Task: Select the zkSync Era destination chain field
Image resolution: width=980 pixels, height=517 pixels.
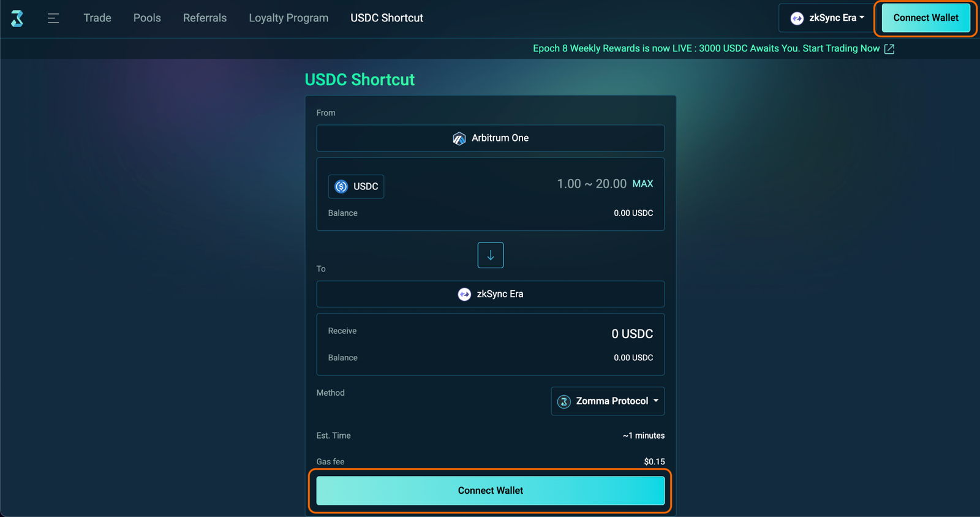Action: 490,294
